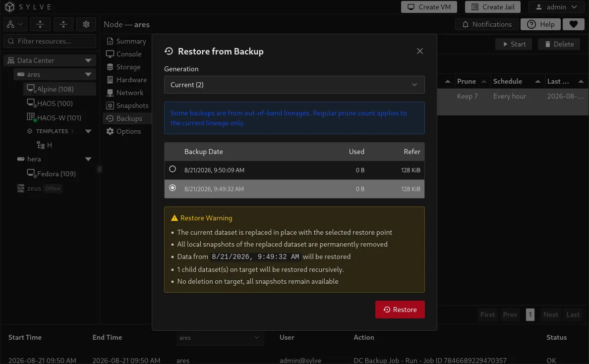Screen dimensions: 589x364
Task: Click the Status column header in task log
Action: pyautogui.click(x=556, y=337)
